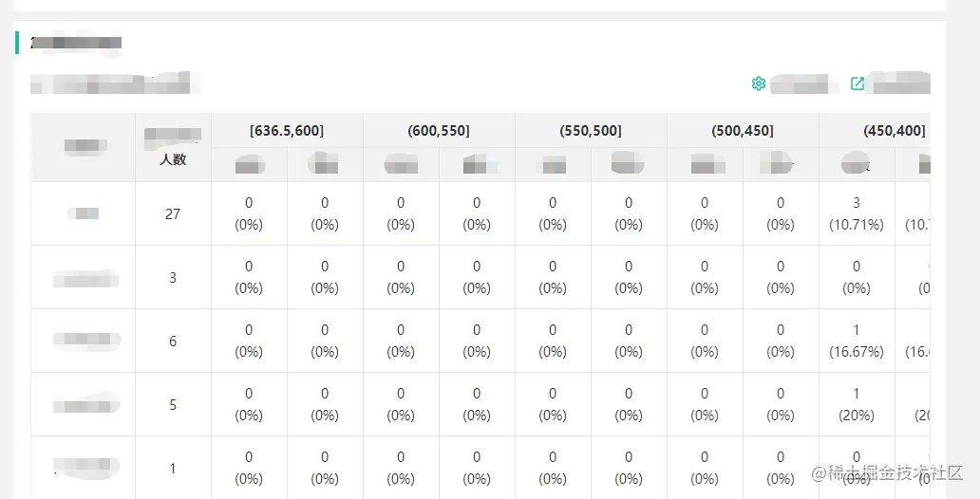Select the 1 (20%) table cell
Image resolution: width=980 pixels, height=499 pixels.
click(x=857, y=404)
